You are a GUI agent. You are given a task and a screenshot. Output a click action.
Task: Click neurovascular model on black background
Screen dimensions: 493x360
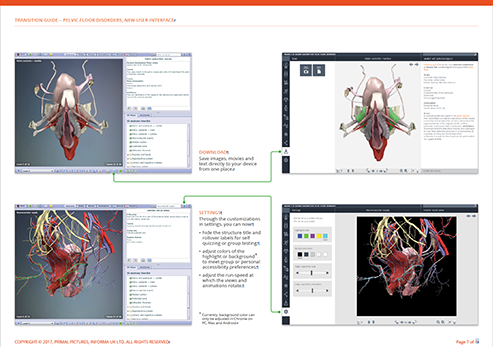406,266
